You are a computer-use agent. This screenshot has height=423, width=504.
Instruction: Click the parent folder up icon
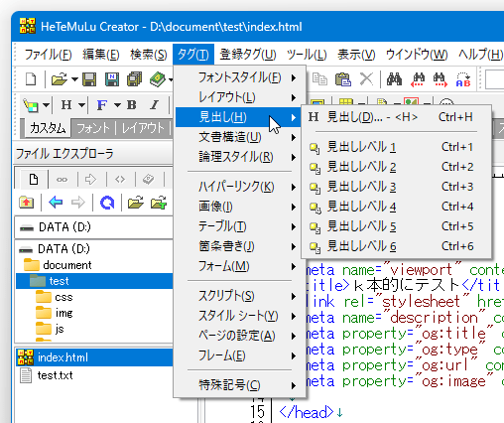click(27, 203)
